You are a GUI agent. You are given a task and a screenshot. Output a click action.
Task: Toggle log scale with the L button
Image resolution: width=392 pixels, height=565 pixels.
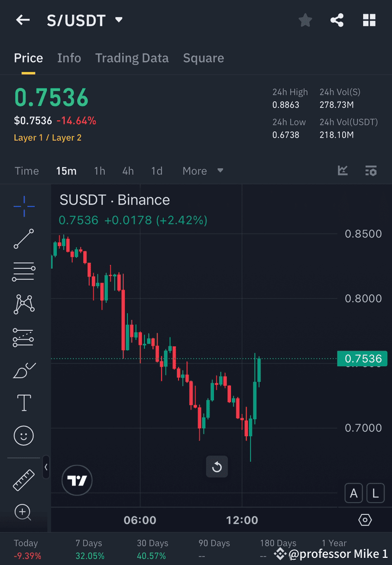pos(375,493)
